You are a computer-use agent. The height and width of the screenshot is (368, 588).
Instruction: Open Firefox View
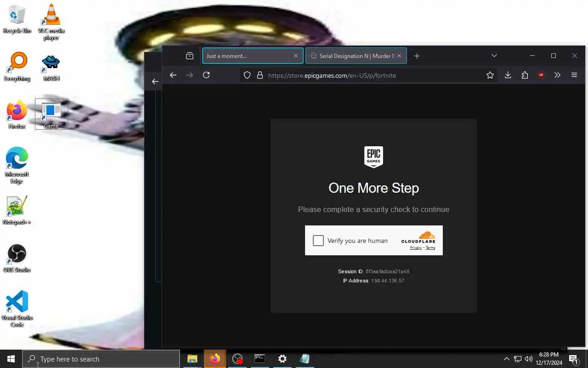(190, 56)
